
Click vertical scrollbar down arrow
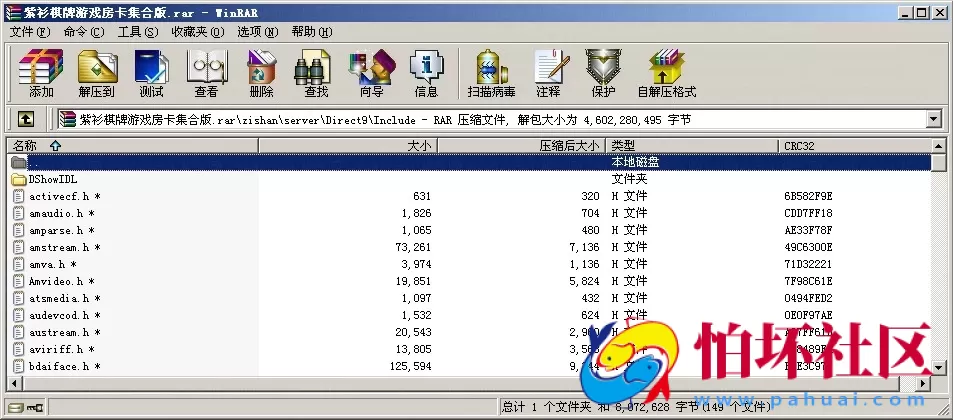939,367
